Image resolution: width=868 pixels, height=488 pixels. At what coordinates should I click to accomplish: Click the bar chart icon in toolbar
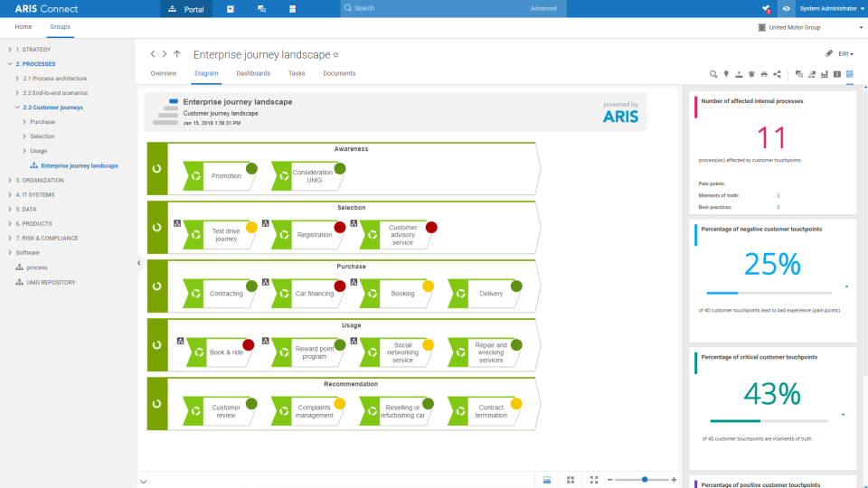[x=825, y=74]
